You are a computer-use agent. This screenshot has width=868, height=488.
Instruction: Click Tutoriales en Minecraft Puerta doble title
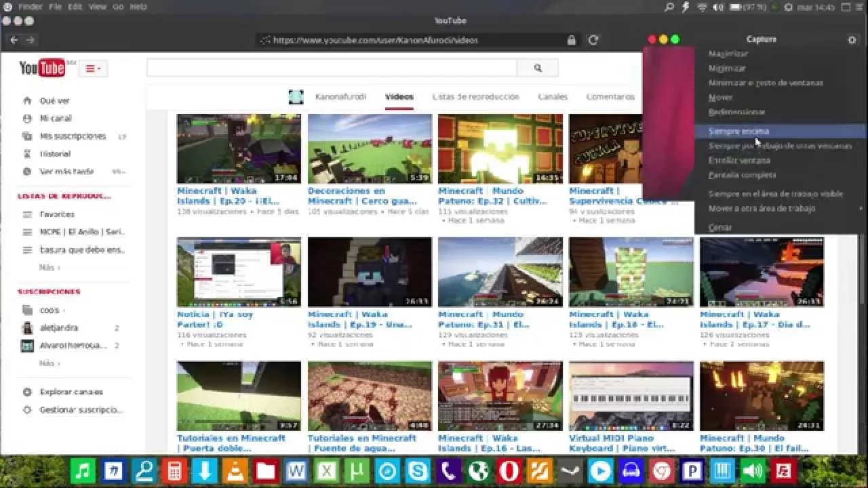(x=231, y=443)
